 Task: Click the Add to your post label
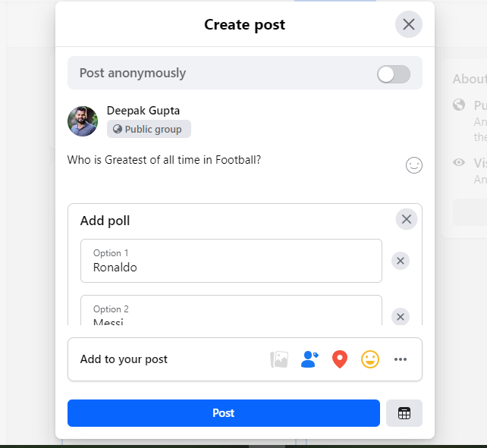pos(124,359)
